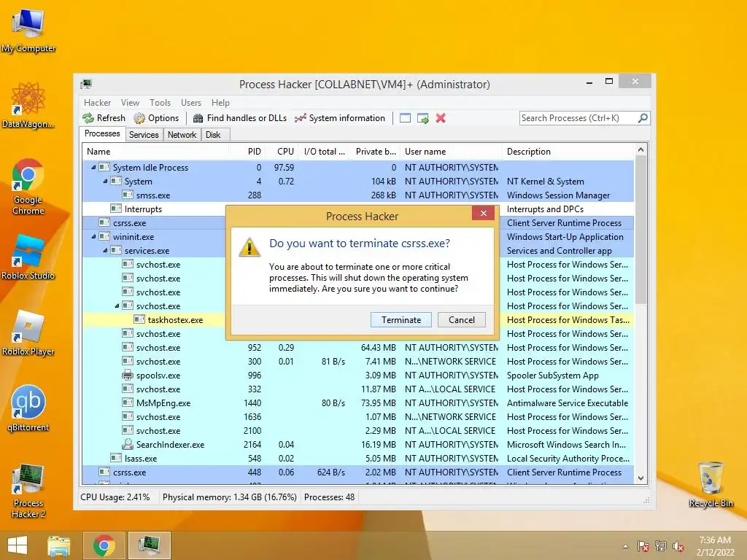Image resolution: width=747 pixels, height=560 pixels.
Task: Collapse the wininit.exe tree node
Action: [x=93, y=236]
